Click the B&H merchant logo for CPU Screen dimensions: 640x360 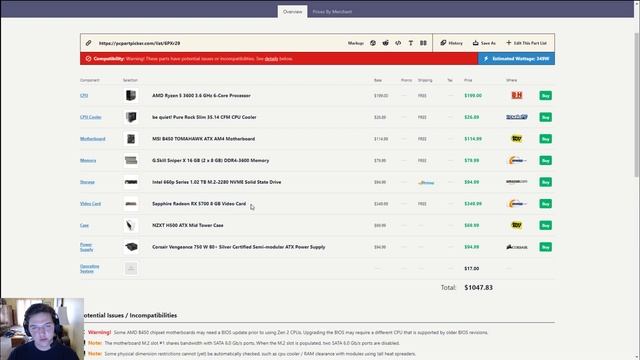click(517, 96)
